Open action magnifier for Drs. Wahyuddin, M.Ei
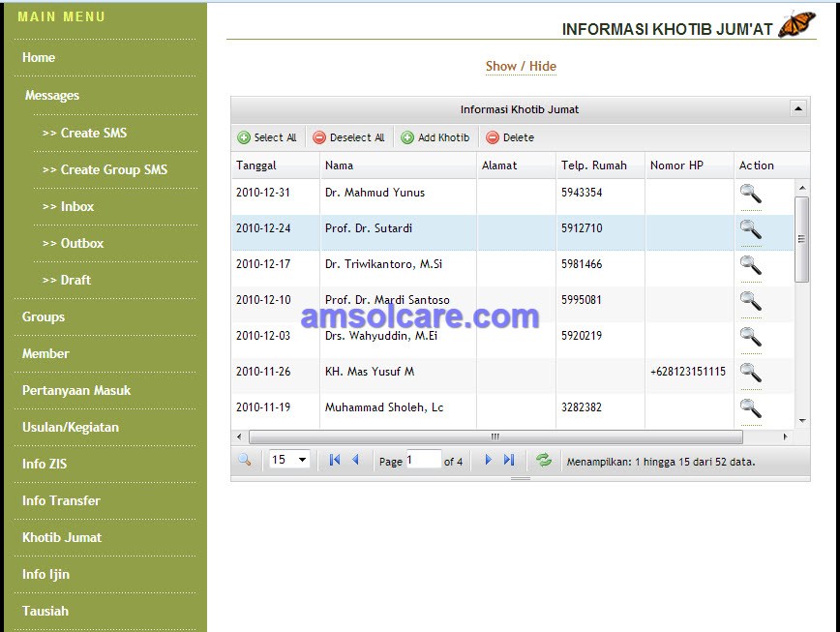840x632 pixels. (x=751, y=337)
